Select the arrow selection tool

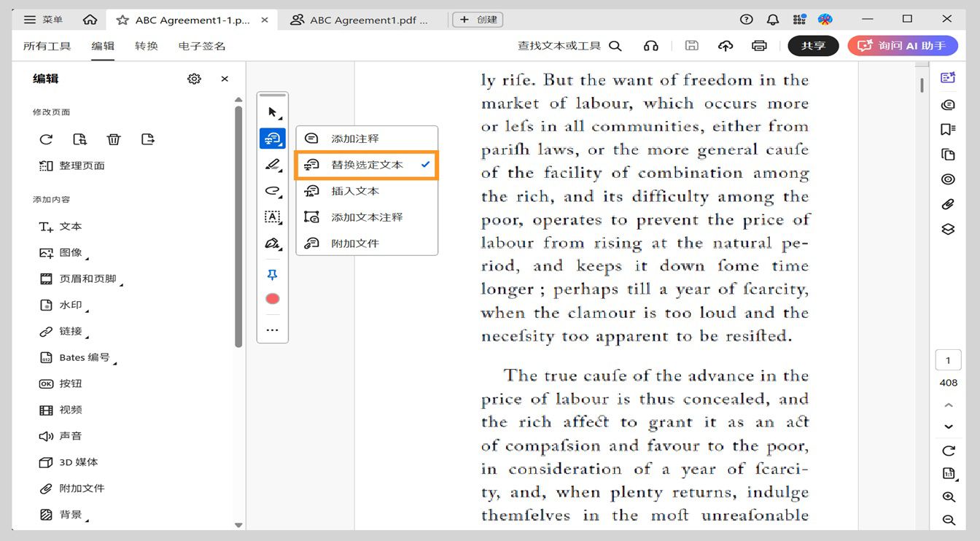[273, 112]
